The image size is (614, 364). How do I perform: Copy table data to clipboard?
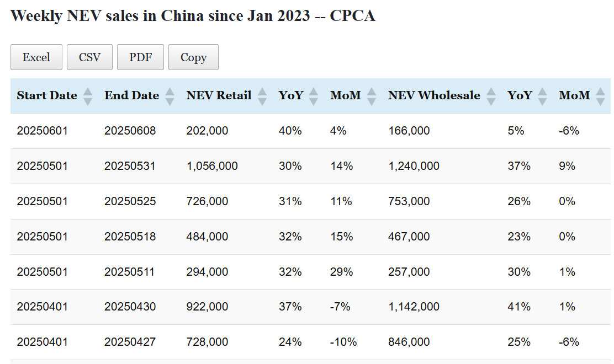coord(193,57)
